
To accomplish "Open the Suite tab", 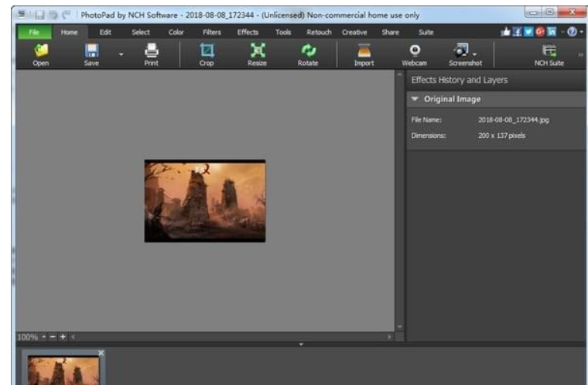I will point(426,33).
